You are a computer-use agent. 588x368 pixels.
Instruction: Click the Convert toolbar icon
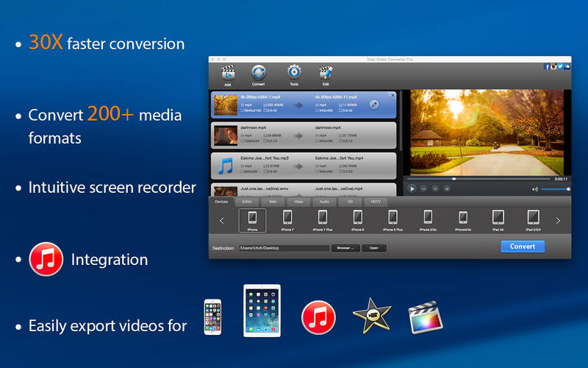click(x=259, y=73)
